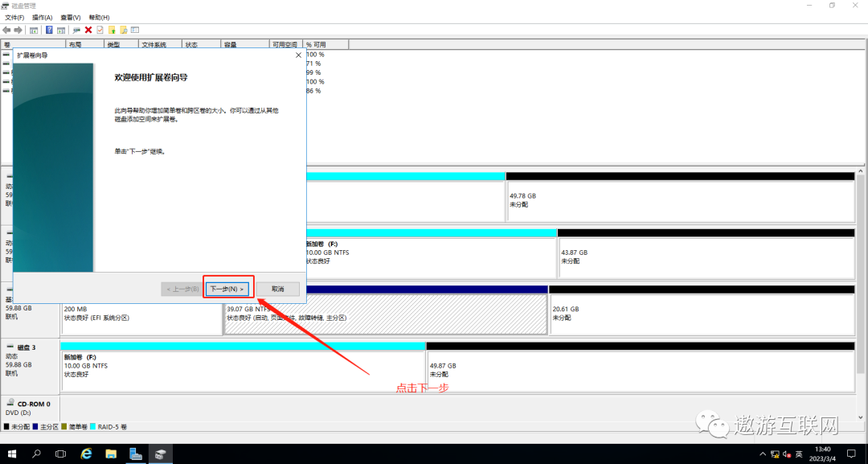
Task: Click the settings list toolbar icon at far right
Action: tap(135, 30)
